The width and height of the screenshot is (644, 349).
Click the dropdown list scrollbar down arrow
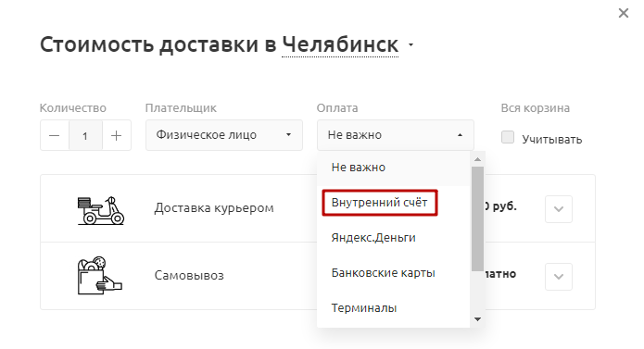click(x=477, y=319)
